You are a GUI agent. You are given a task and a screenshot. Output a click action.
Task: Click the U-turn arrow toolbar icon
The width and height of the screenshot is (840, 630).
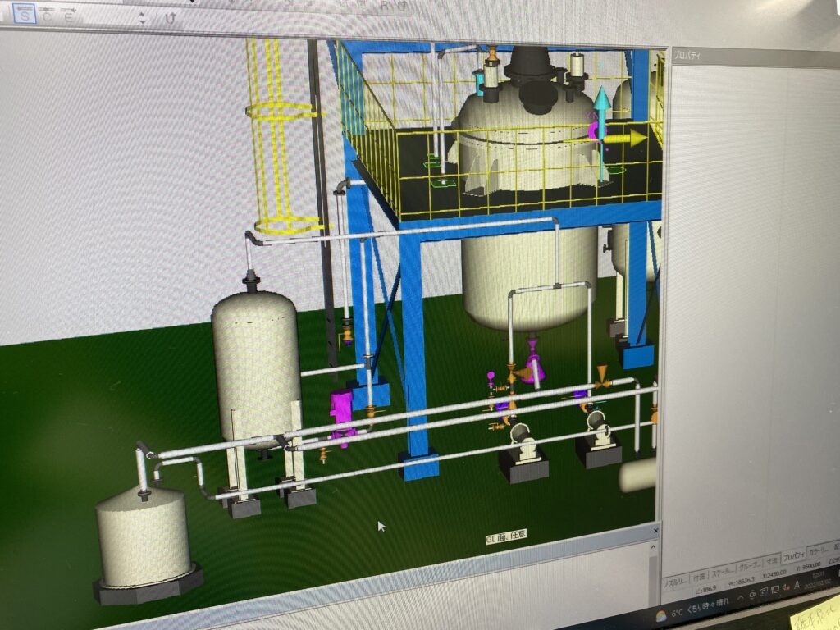[x=171, y=18]
